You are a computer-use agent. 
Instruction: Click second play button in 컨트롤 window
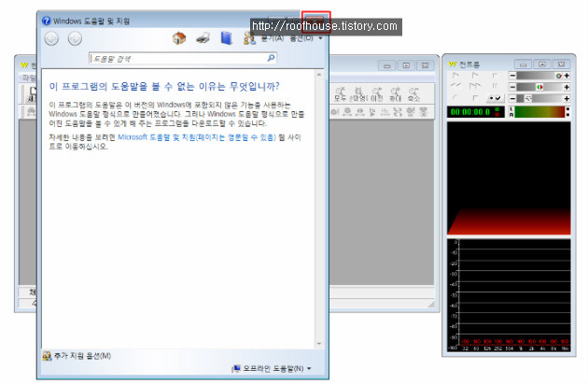coord(475,76)
